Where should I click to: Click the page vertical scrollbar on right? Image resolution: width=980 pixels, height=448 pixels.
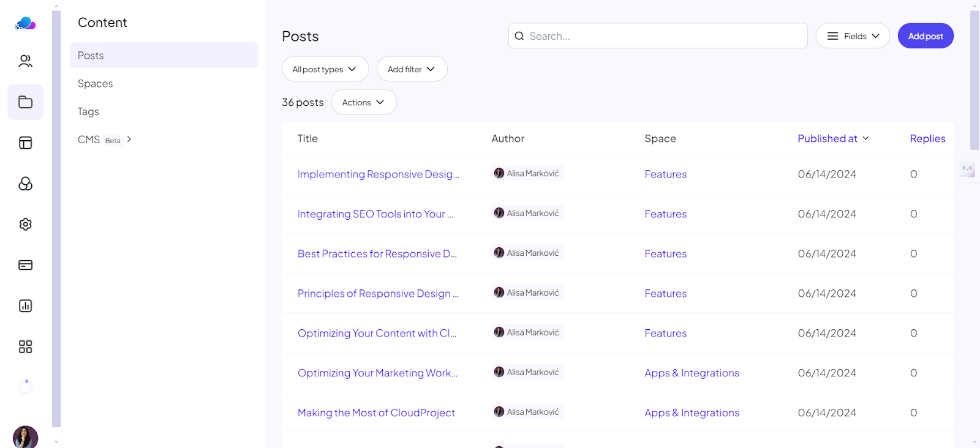tap(974, 80)
